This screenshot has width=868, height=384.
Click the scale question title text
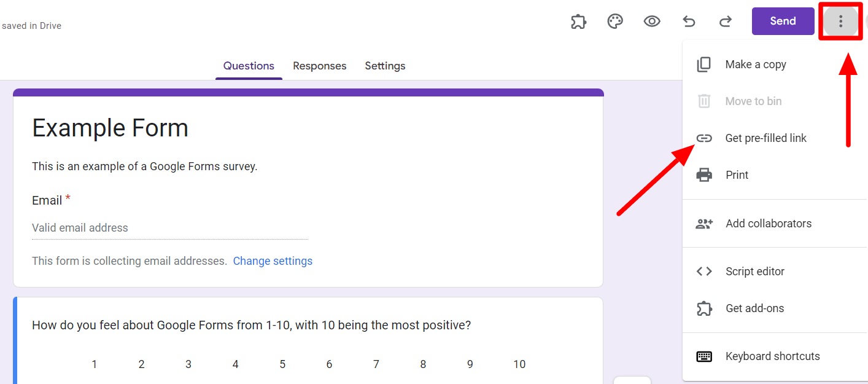[252, 325]
